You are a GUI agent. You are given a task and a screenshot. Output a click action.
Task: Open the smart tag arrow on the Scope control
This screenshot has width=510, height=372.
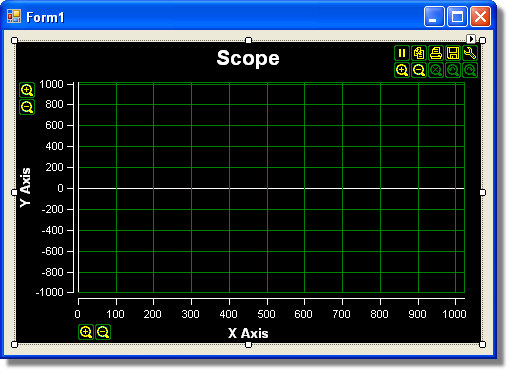(x=471, y=39)
